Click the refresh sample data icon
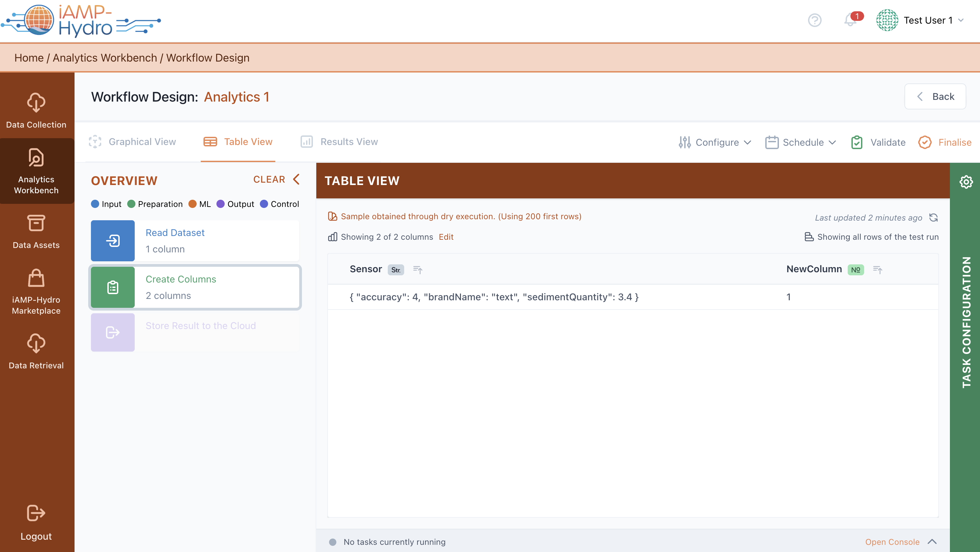 (933, 217)
